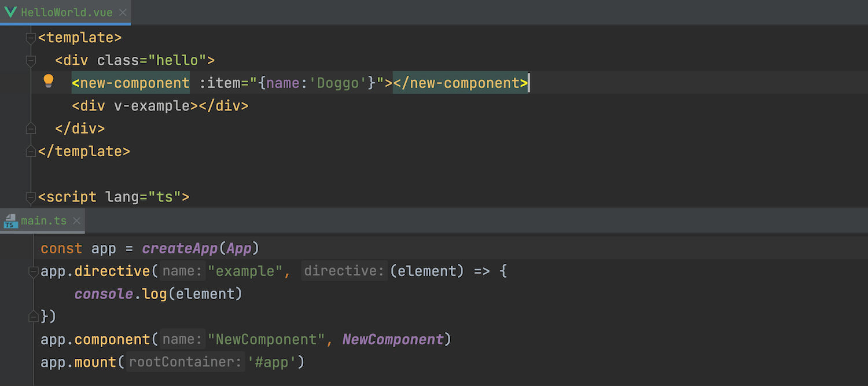Close the main.ts editor tab

(76, 220)
